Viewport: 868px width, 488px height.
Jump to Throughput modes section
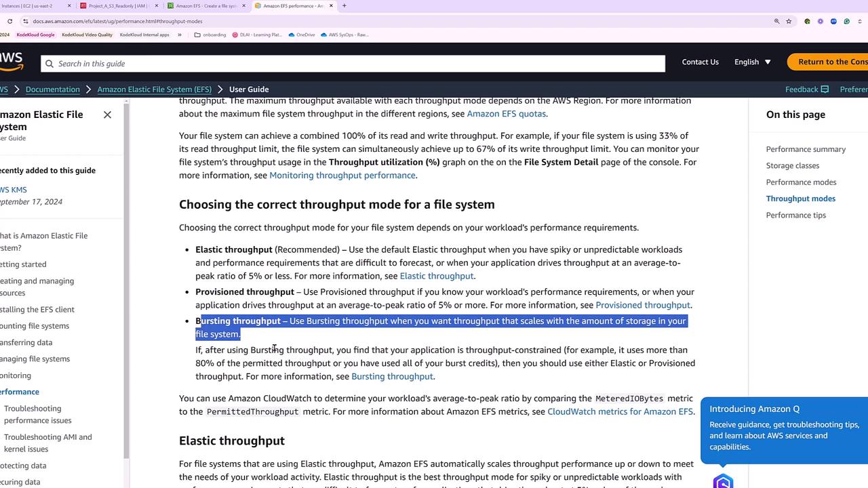point(801,199)
